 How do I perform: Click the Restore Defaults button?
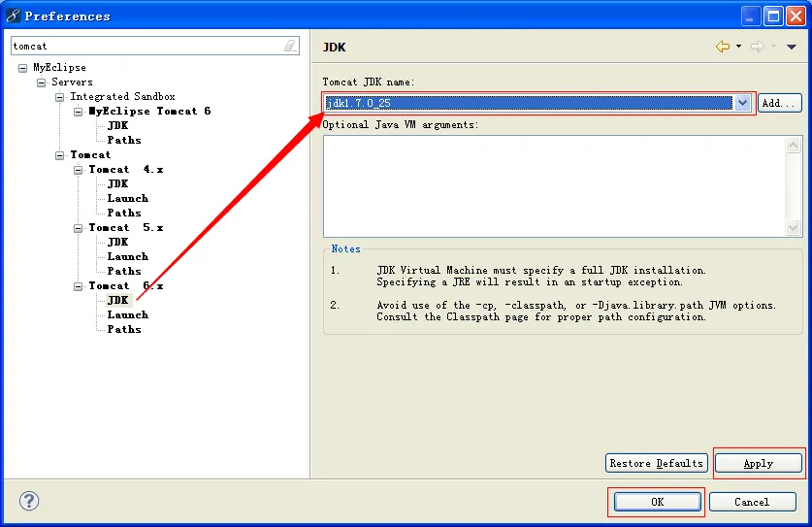pos(656,463)
